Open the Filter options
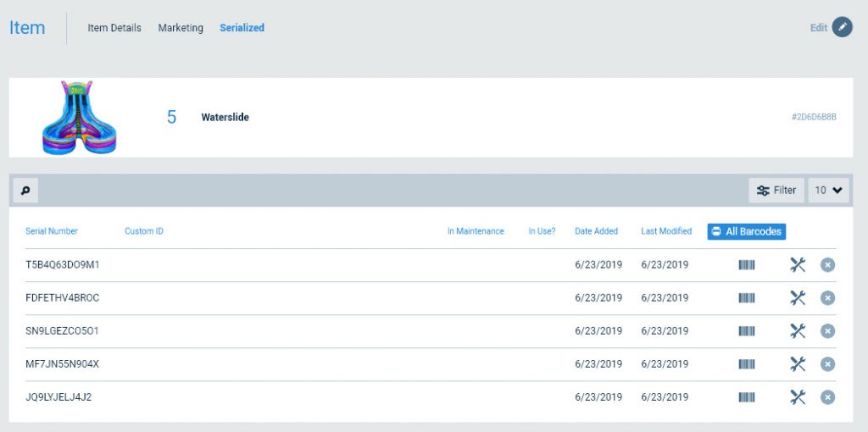Image resolution: width=868 pixels, height=432 pixels. tap(776, 191)
